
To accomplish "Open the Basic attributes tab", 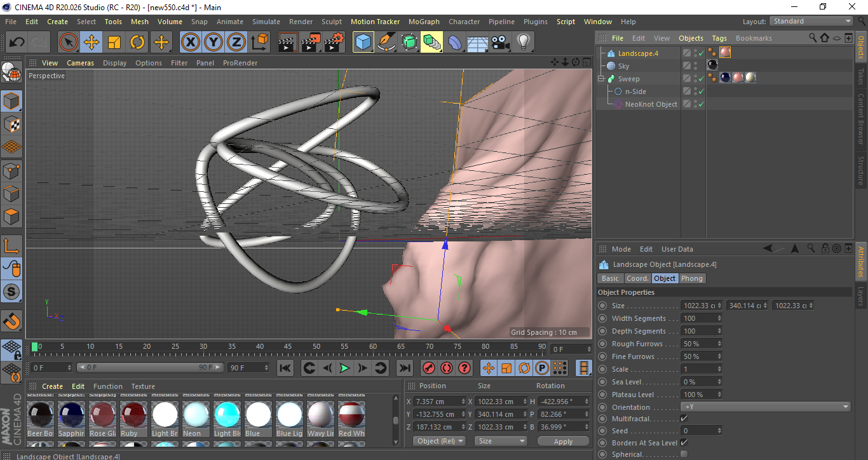I will (610, 278).
